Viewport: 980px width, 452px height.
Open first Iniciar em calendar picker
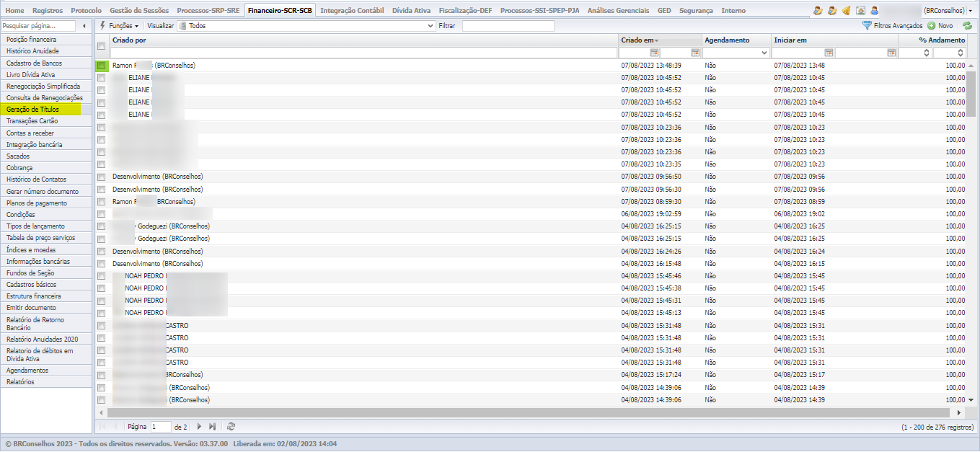(x=829, y=53)
